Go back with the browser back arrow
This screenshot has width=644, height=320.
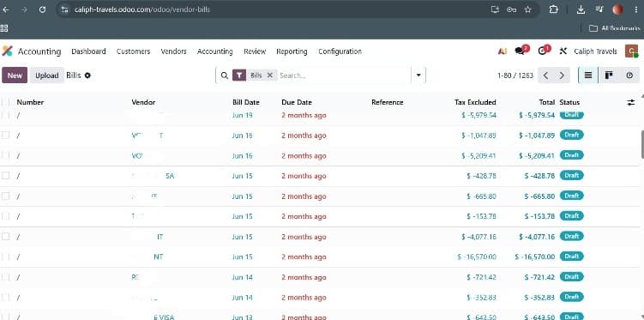(x=6, y=9)
